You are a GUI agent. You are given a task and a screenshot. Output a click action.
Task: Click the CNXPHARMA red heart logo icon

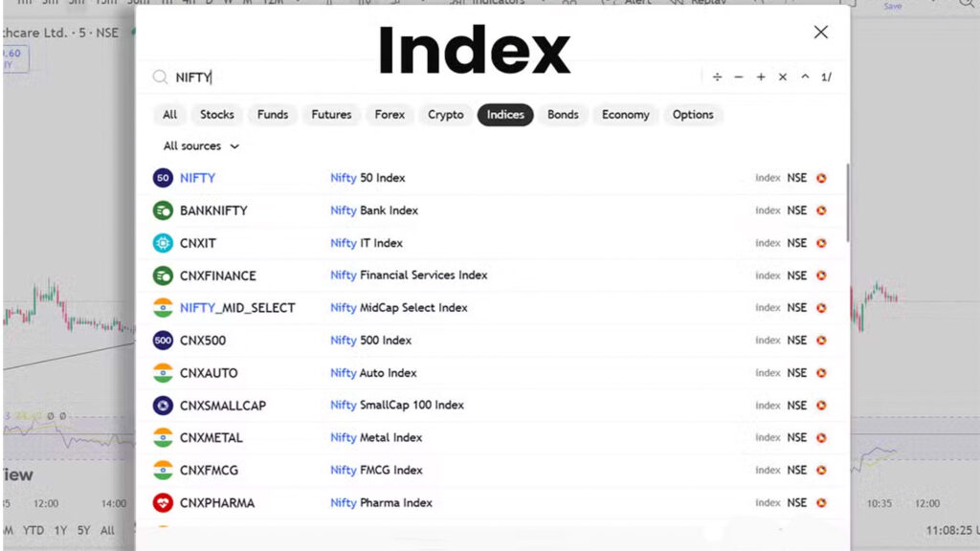(163, 503)
